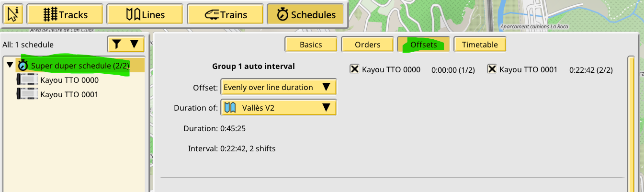Image resolution: width=644 pixels, height=192 pixels.
Task: Switch to the Timetable tab
Action: pos(480,45)
